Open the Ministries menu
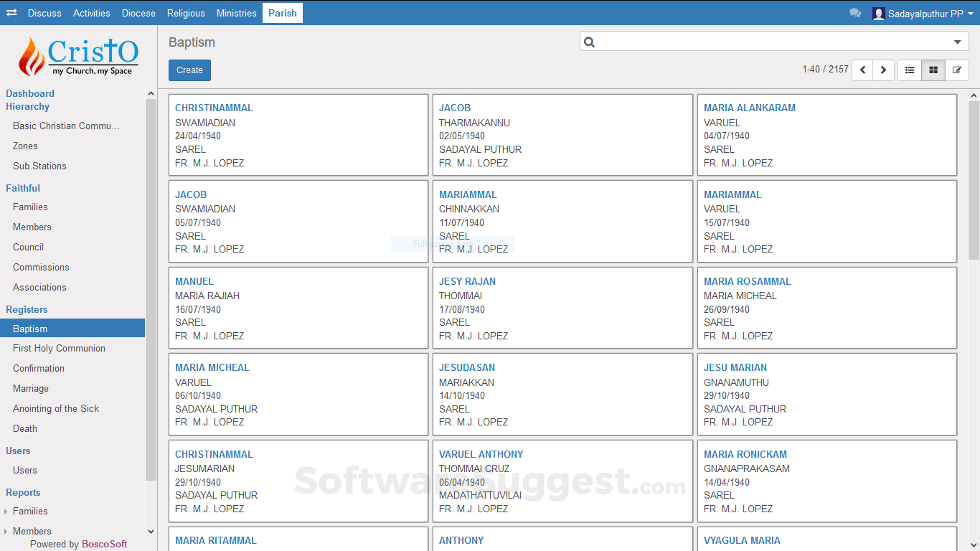The image size is (980, 551). click(236, 13)
